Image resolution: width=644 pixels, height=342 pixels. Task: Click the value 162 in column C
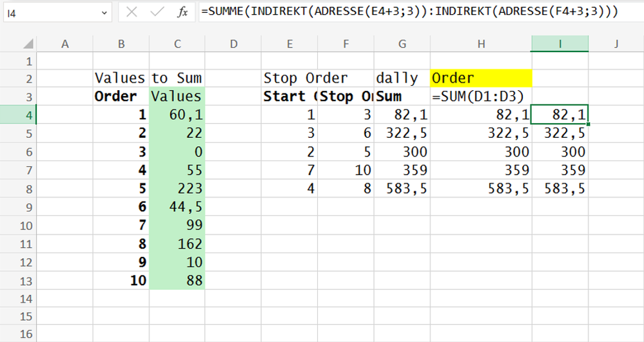(177, 244)
